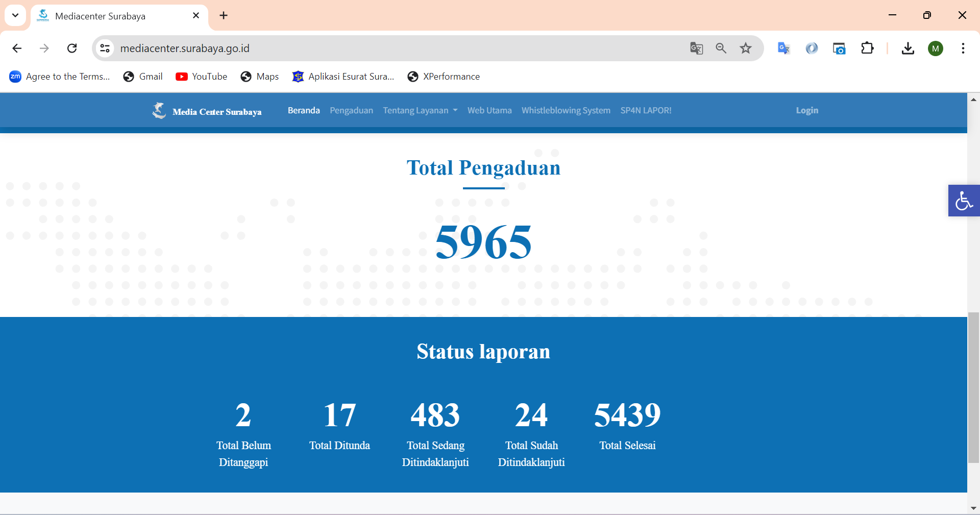This screenshot has height=515, width=980.
Task: Click the Total Sedang Ditindaklanjuti count 483
Action: click(435, 415)
